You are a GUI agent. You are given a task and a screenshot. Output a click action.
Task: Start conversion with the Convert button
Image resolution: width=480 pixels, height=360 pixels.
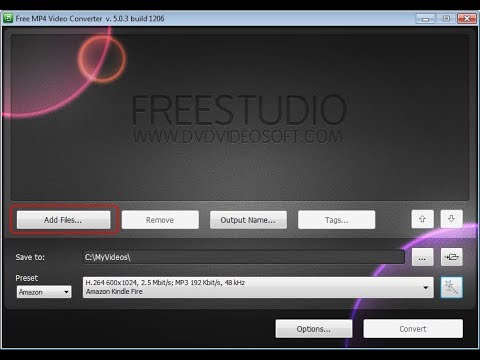413,329
